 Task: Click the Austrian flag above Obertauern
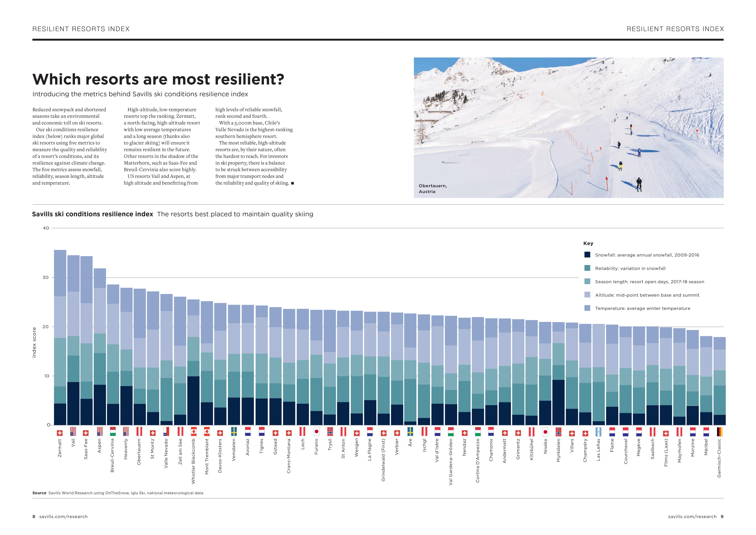140,432
